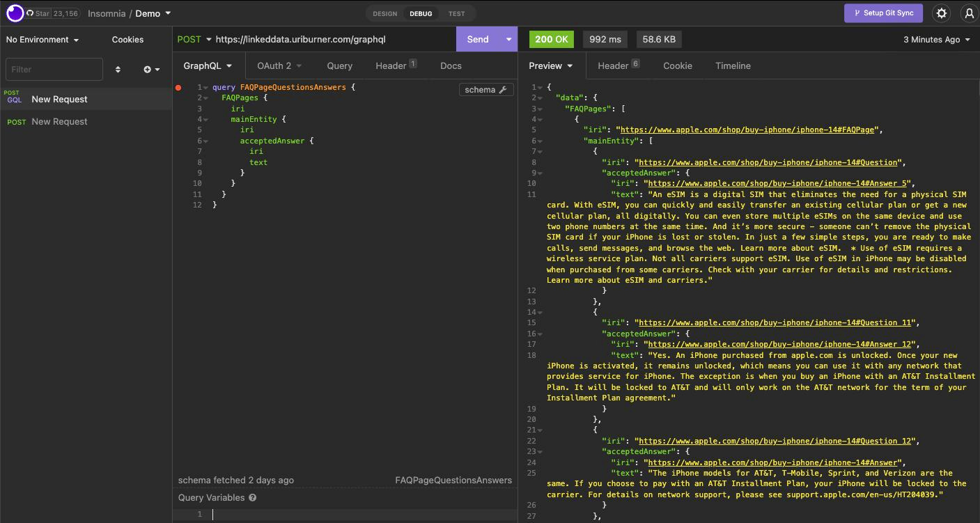Switch to TEST mode
Image resolution: width=980 pixels, height=523 pixels.
pos(456,13)
